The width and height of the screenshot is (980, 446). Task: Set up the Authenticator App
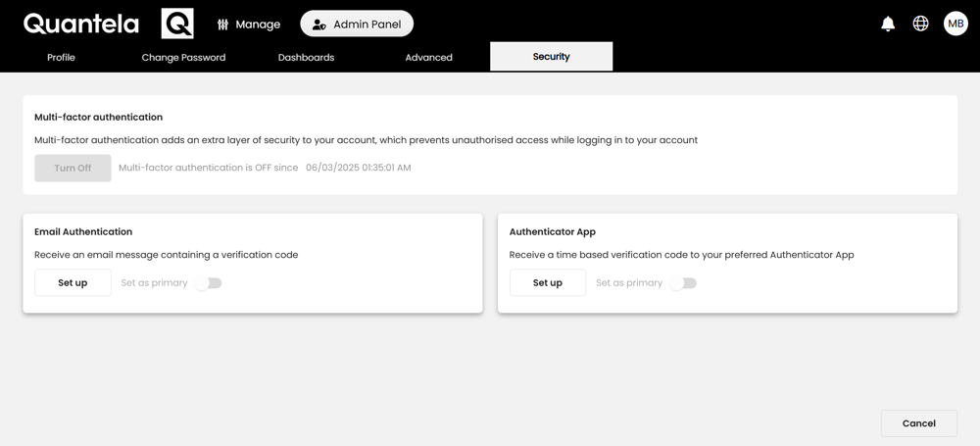(548, 282)
